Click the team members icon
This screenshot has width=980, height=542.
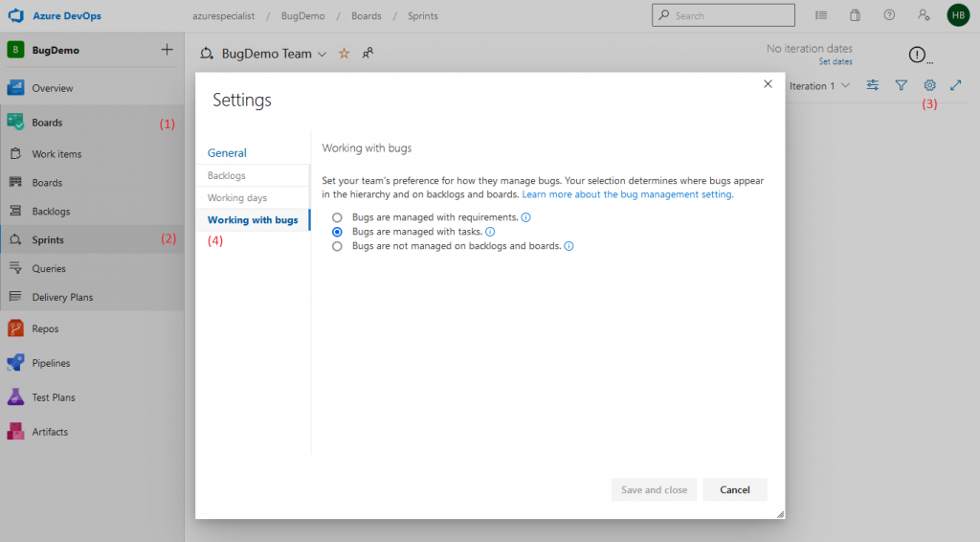[367, 53]
